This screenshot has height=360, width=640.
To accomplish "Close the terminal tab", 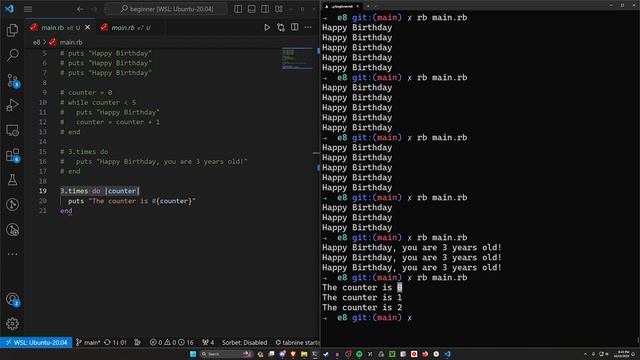I will click(x=358, y=6).
